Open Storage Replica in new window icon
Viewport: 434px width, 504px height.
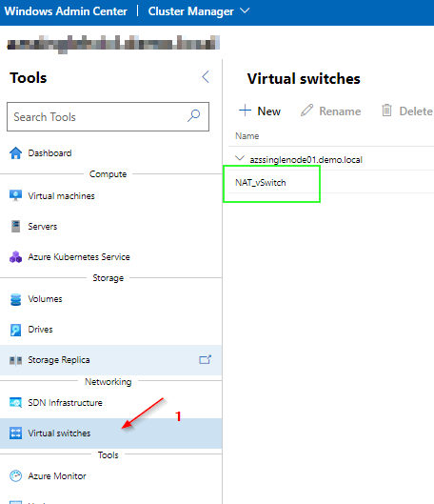[x=206, y=359]
